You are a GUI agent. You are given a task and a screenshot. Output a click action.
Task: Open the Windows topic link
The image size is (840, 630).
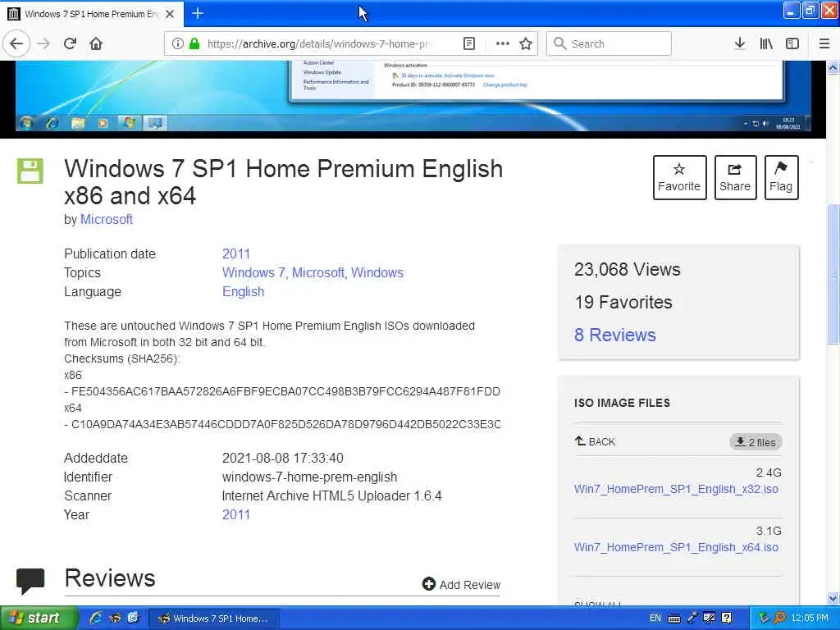point(377,272)
